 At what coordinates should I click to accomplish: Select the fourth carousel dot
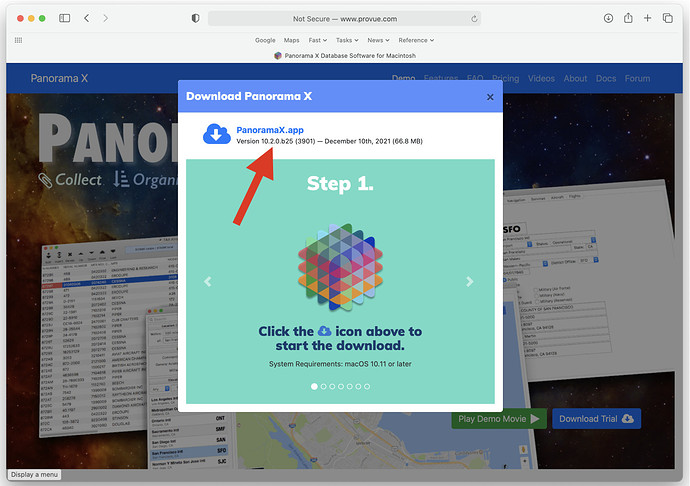point(341,387)
